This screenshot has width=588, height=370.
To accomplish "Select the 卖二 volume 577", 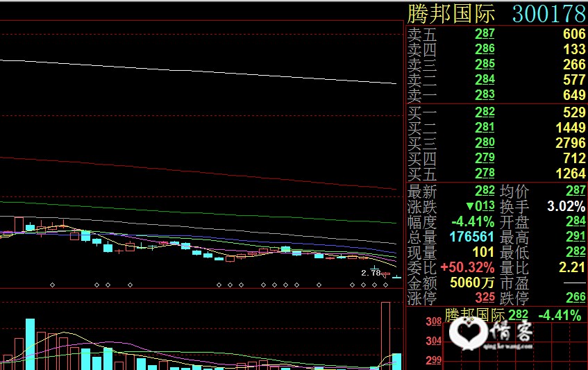I will point(574,80).
